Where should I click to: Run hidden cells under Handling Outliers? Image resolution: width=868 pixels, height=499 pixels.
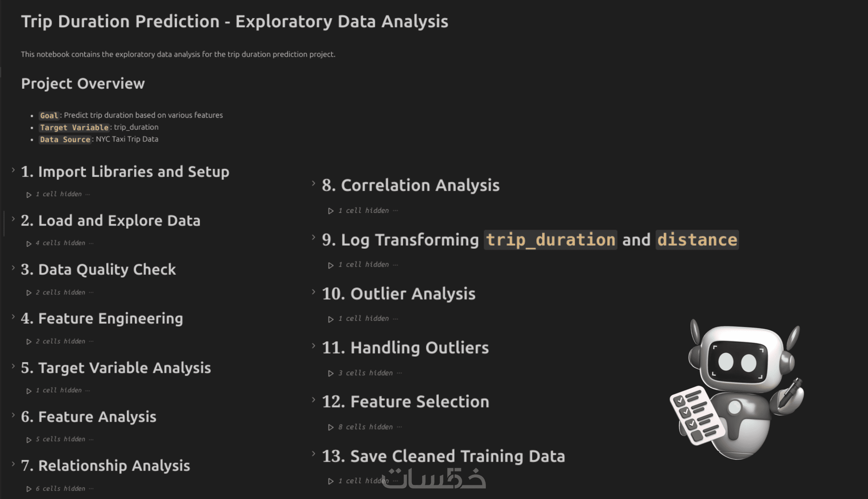[x=331, y=373]
